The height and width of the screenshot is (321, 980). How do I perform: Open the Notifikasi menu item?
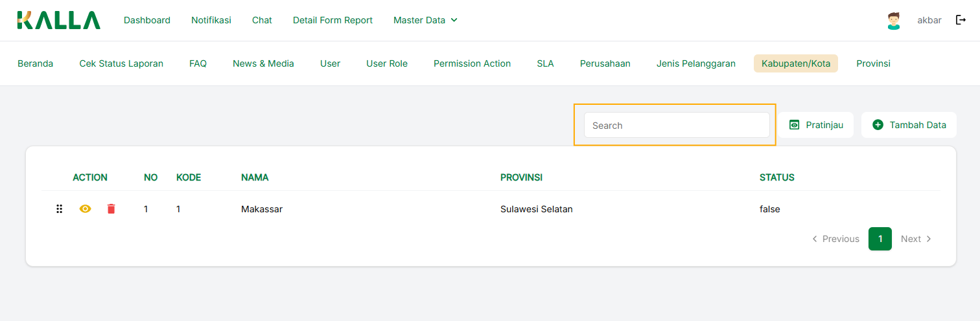click(211, 20)
